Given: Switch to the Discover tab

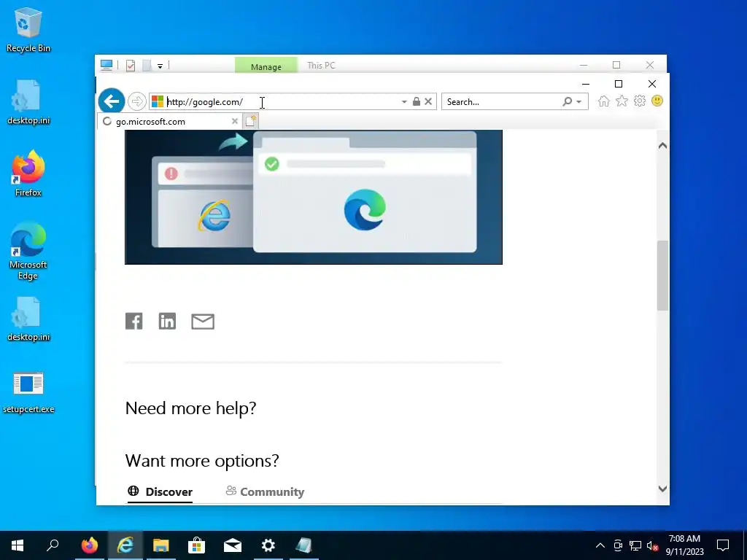Looking at the screenshot, I should pos(160,492).
